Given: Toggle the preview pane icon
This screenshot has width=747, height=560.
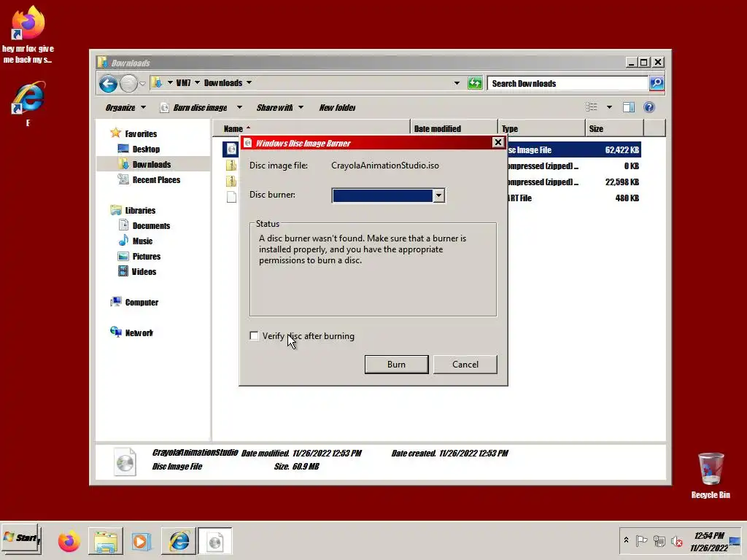Looking at the screenshot, I should [x=628, y=107].
